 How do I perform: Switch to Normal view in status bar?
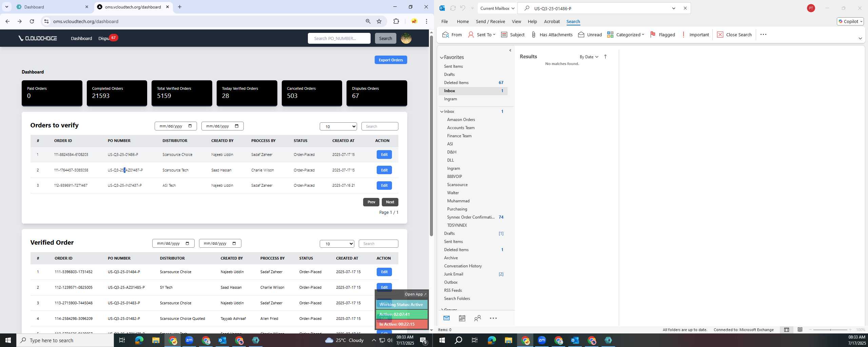[x=786, y=330]
